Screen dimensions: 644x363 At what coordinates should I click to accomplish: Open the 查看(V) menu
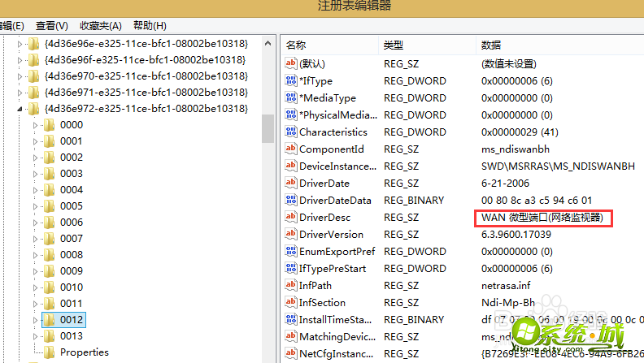pos(52,26)
